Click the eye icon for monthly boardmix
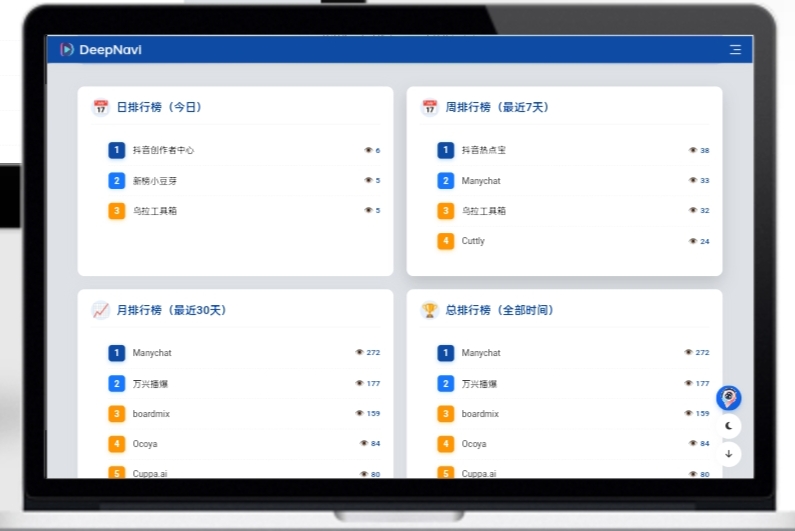 pyautogui.click(x=359, y=413)
